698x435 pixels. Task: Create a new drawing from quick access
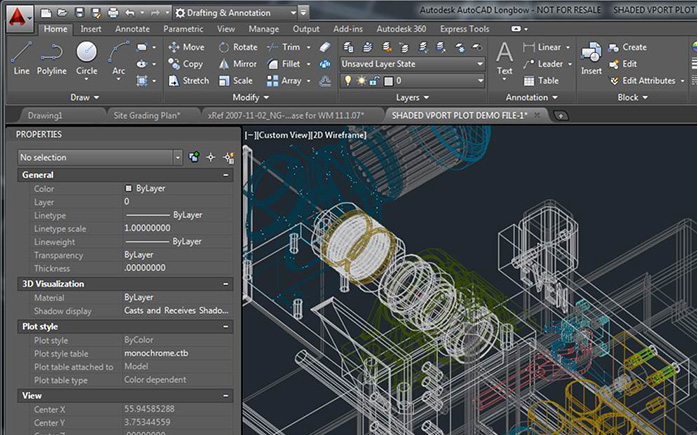click(x=46, y=13)
